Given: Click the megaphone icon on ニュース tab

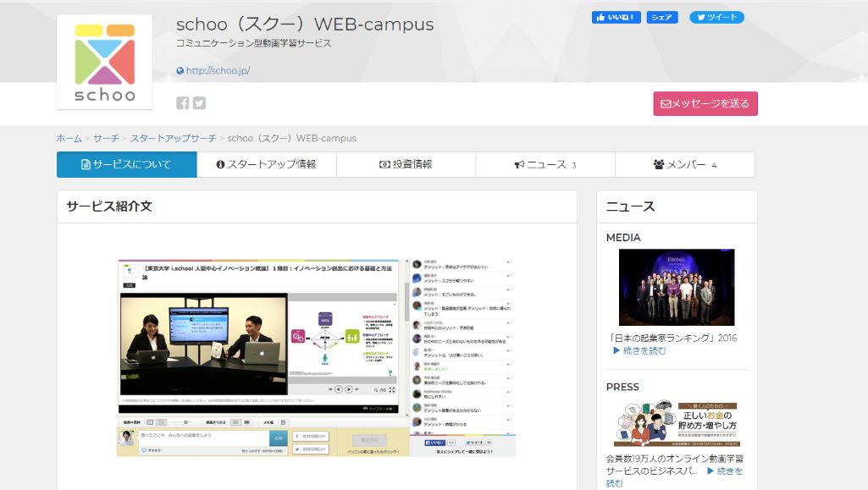Looking at the screenshot, I should coord(519,164).
